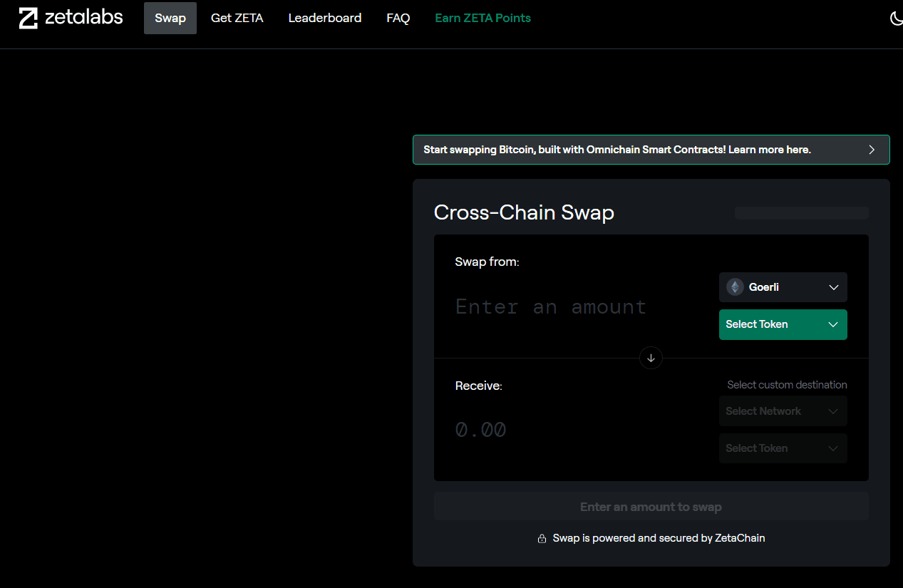
Task: Open the FAQ menu item
Action: pos(398,18)
